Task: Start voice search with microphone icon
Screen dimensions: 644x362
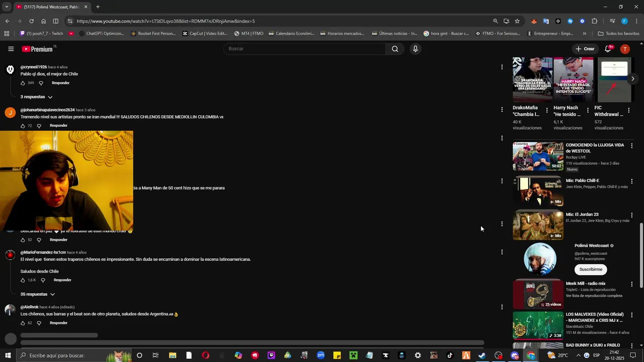Action: tap(415, 49)
